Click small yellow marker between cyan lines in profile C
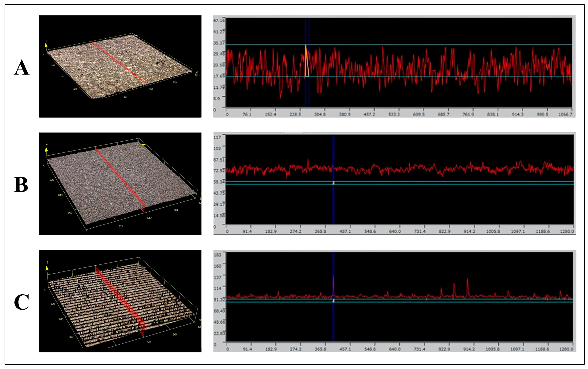Viewport: 588px width, 369px height. (x=333, y=301)
